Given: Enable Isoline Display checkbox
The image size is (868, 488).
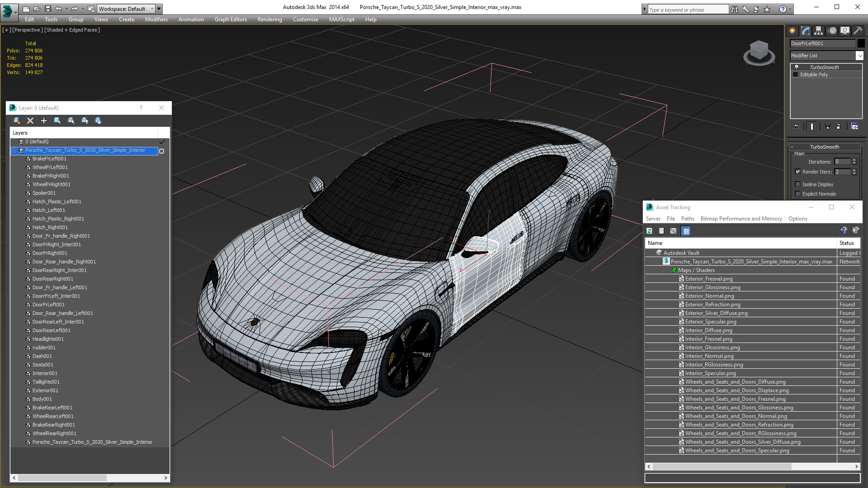Looking at the screenshot, I should [x=797, y=184].
